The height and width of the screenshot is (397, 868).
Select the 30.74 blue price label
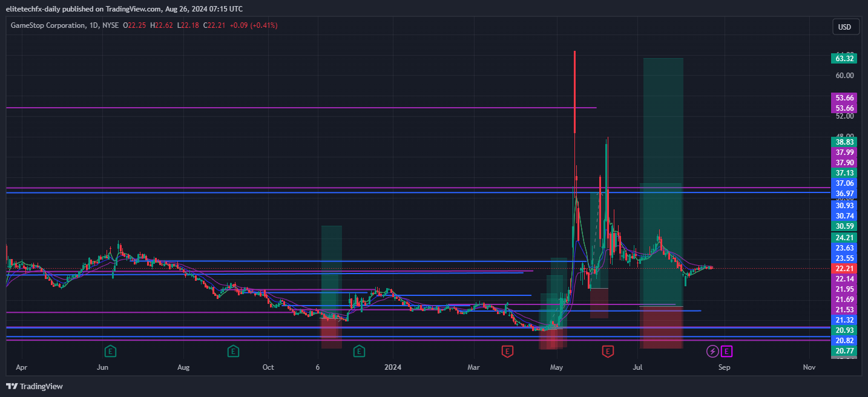[x=844, y=216]
